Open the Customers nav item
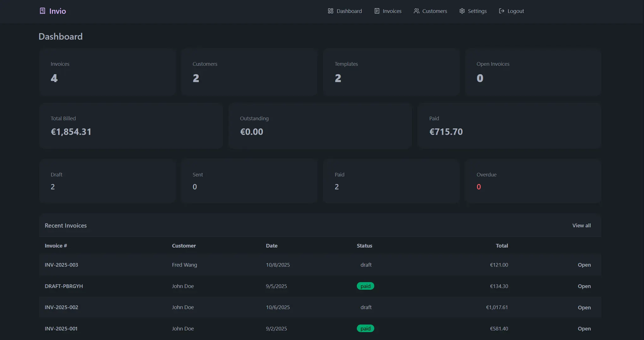Viewport: 644px width, 340px height. [430, 11]
